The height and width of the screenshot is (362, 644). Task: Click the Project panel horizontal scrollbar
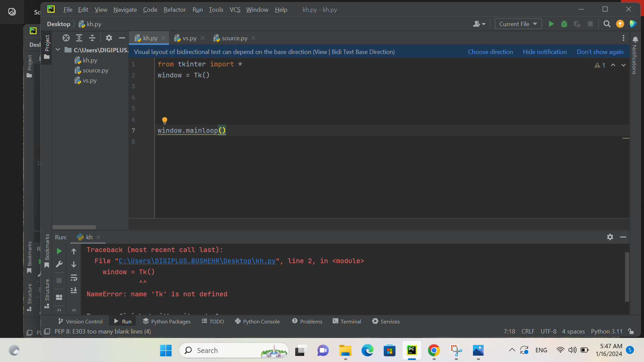pos(74,227)
